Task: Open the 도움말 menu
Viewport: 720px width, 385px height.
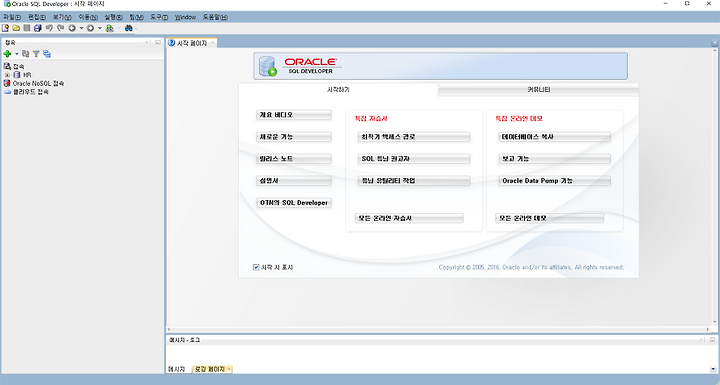Action: 215,17
